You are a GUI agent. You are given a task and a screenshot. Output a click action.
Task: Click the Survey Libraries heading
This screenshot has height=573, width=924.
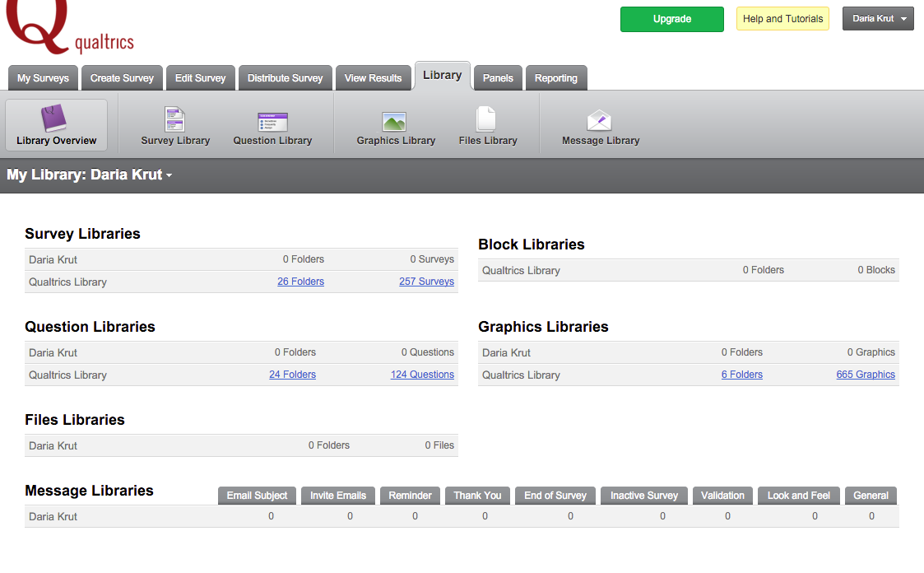[82, 234]
